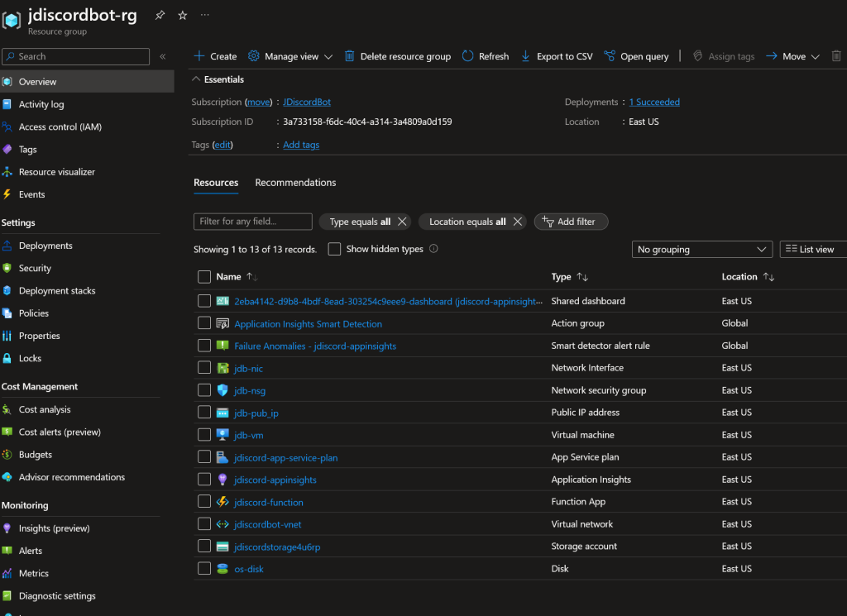Click the Failure Anomalies alert icon
This screenshot has height=616, width=847.
223,346
